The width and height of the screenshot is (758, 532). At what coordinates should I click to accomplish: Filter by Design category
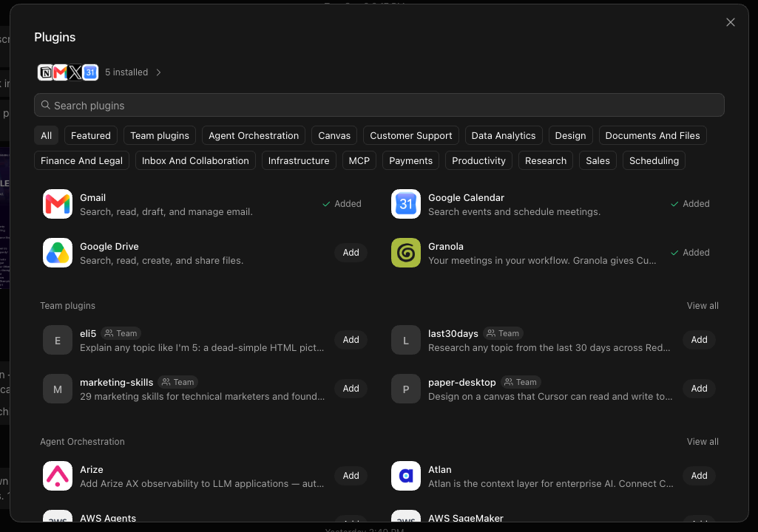click(x=570, y=136)
